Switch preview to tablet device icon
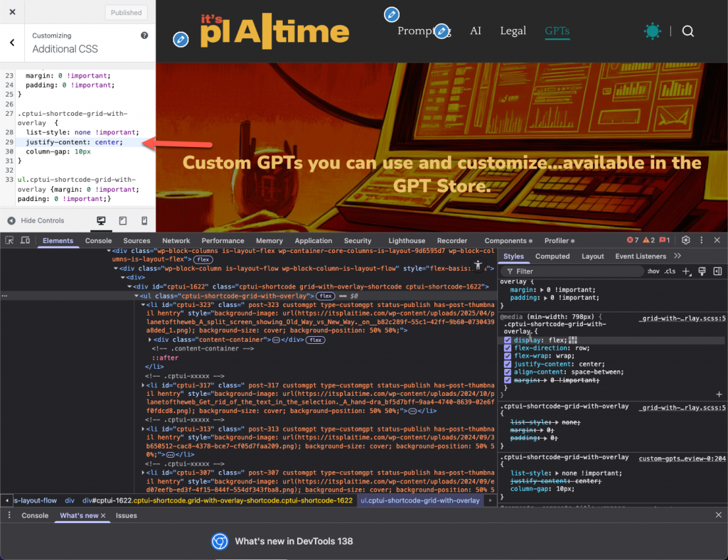 pyautogui.click(x=122, y=221)
